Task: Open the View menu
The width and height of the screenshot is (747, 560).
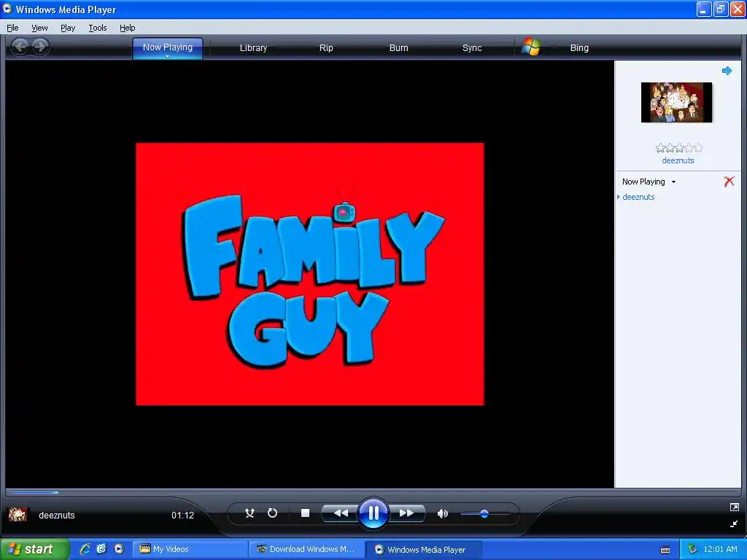Action: tap(39, 28)
